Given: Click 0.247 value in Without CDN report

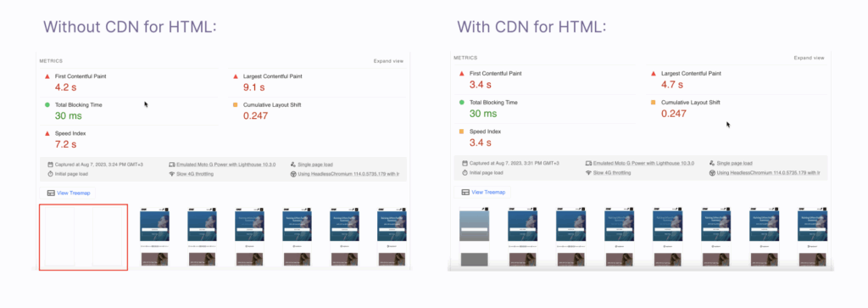Looking at the screenshot, I should [256, 115].
